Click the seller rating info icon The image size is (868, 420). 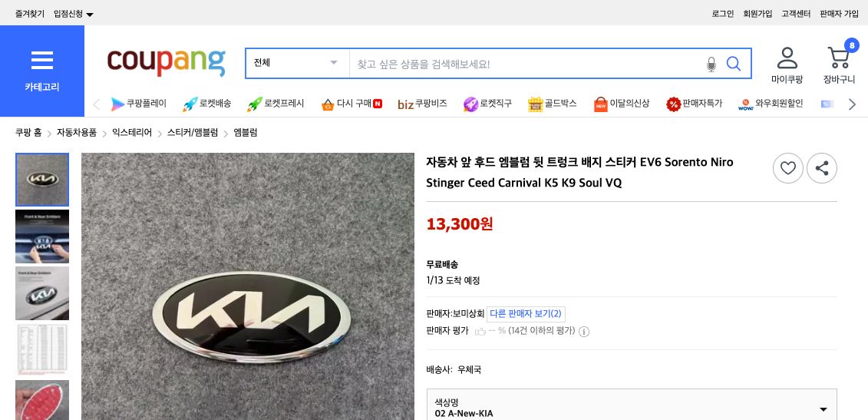[x=584, y=332]
